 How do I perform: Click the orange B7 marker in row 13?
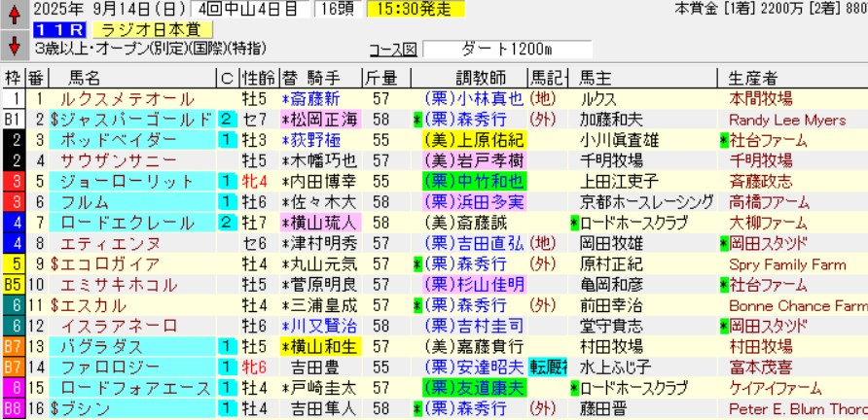click(x=13, y=347)
